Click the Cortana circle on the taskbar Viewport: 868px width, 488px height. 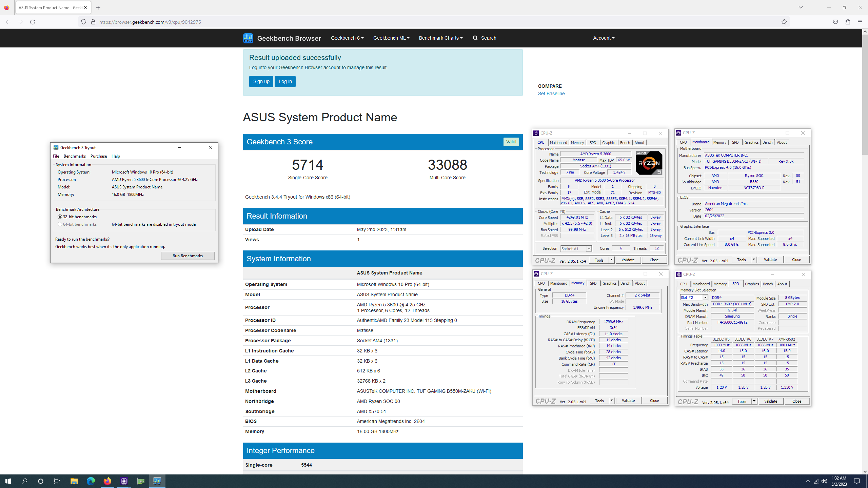(x=41, y=481)
